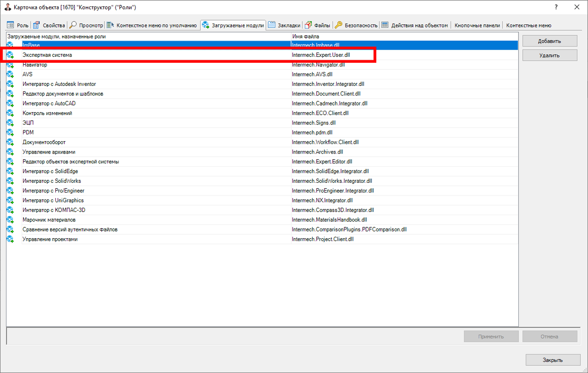Select the Загружаемые модули tab
588x373 pixels.
point(233,25)
